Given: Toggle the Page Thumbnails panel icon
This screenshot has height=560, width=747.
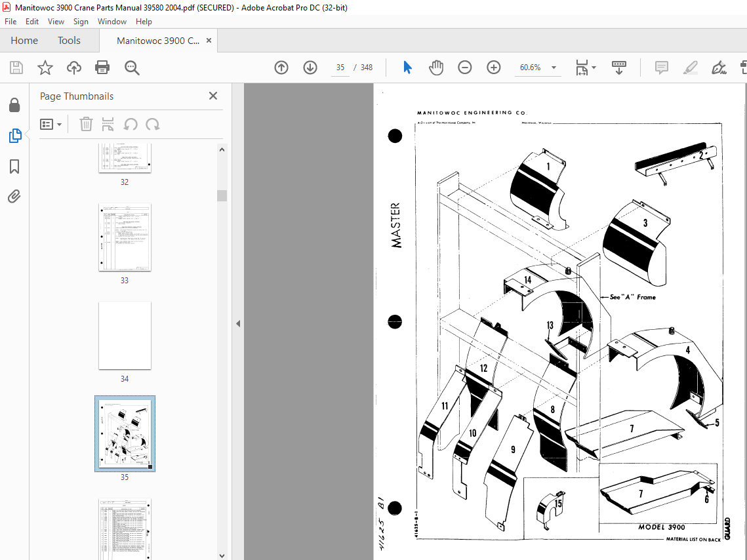Looking at the screenshot, I should tap(15, 136).
